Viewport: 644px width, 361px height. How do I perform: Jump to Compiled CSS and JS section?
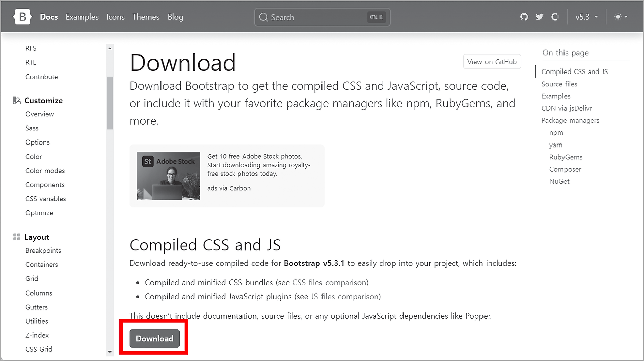click(x=575, y=71)
